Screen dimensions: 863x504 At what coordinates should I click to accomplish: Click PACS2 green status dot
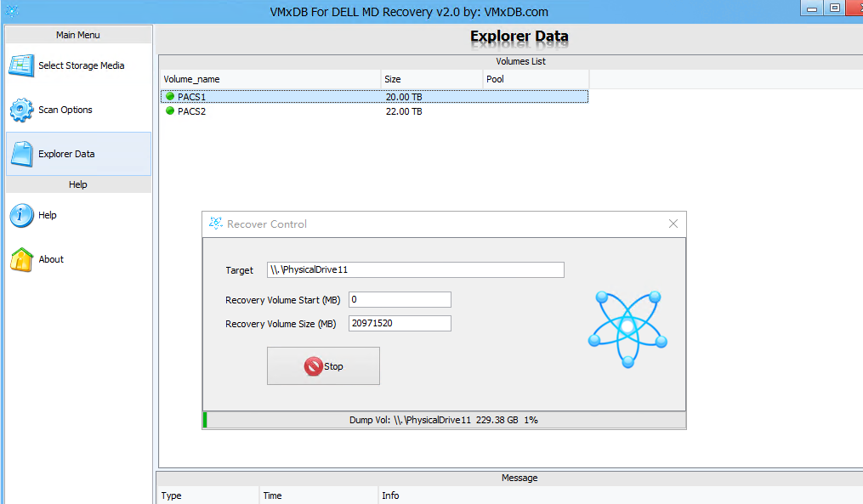(170, 110)
